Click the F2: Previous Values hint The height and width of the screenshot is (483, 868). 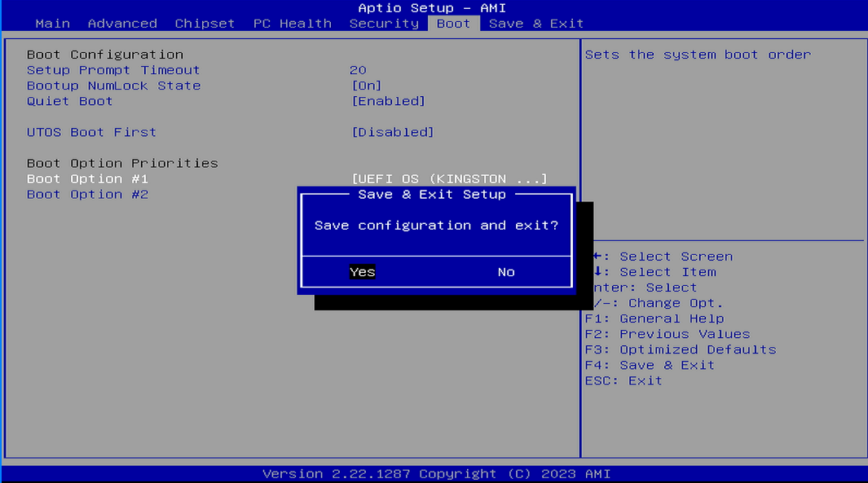668,334
